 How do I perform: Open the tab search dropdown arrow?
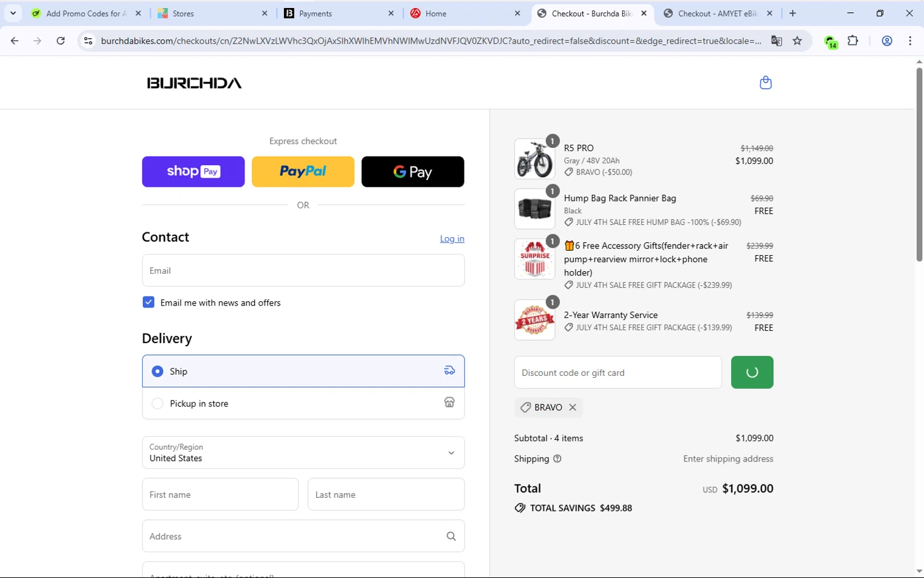(x=13, y=13)
